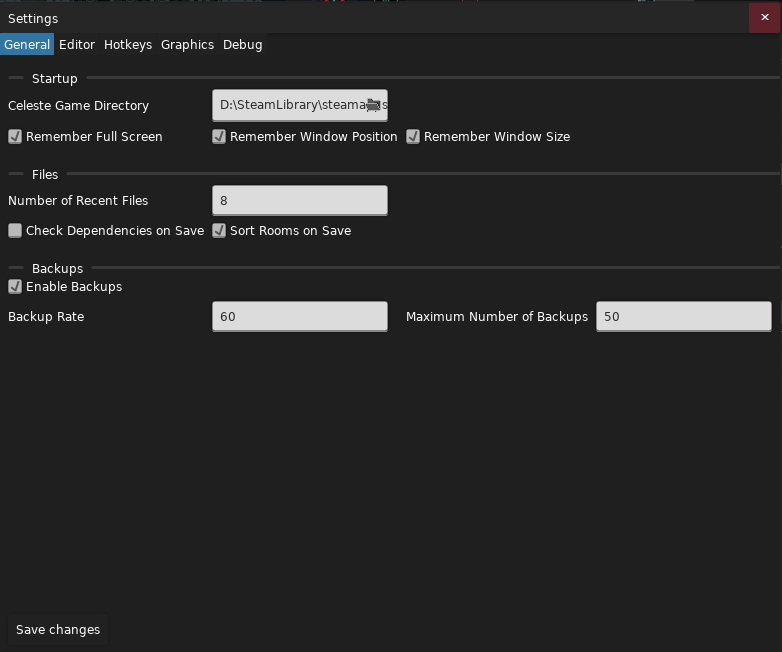
Task: Toggle Sort Rooms on Save option
Action: (x=219, y=231)
